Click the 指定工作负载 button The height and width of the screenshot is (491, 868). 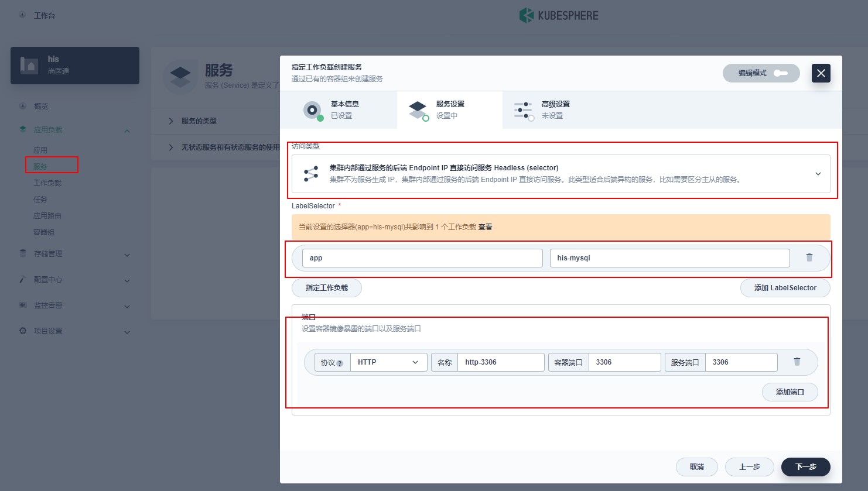point(326,288)
